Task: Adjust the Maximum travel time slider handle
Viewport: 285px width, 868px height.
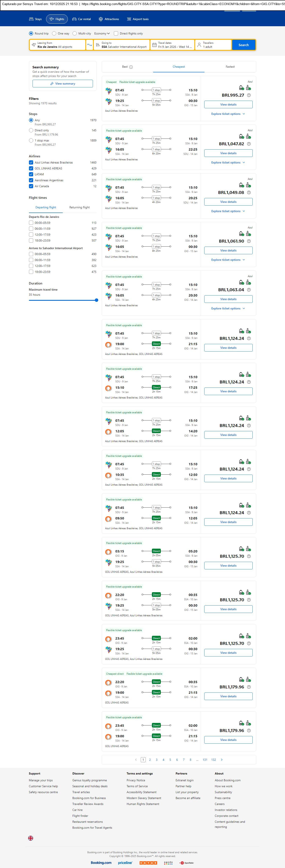Action: 97,300
